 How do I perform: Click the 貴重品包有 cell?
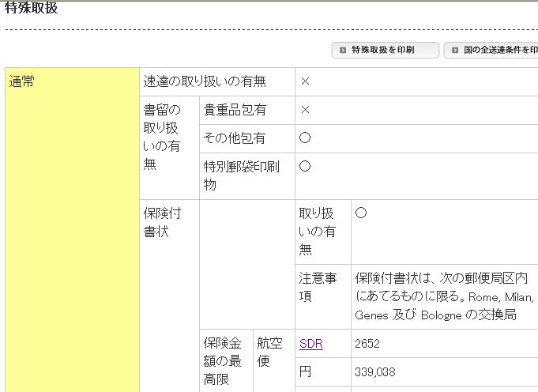(x=247, y=110)
